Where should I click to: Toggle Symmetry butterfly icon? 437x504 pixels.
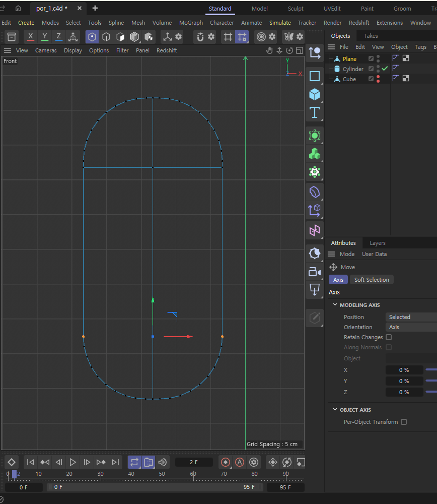[x=288, y=37]
